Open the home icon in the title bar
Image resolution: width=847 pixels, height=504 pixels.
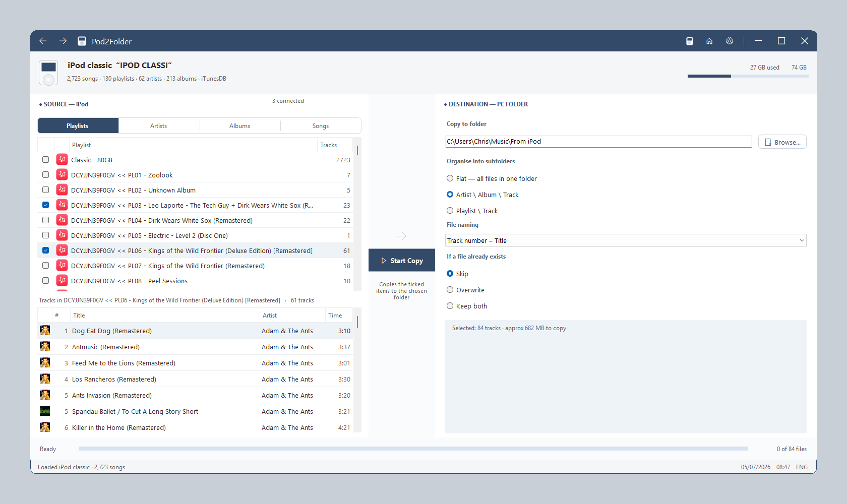pos(709,41)
